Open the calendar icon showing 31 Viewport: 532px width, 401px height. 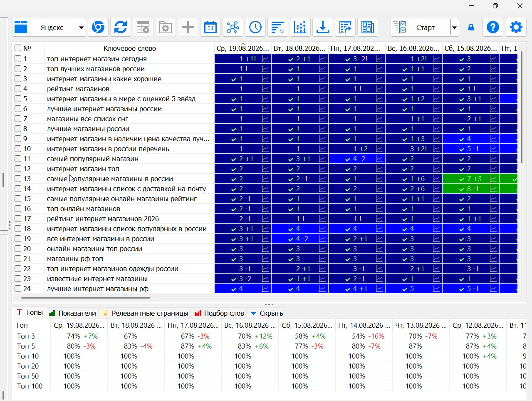pyautogui.click(x=210, y=27)
